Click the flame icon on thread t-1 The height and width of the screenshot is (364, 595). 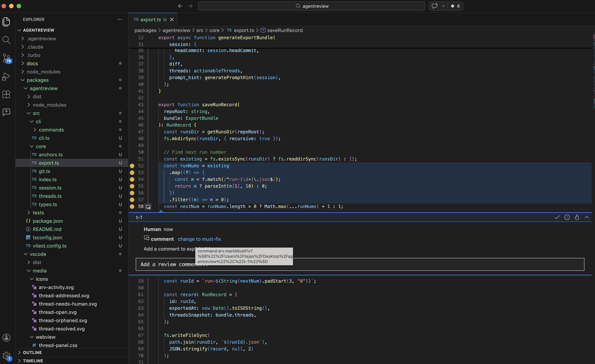point(577,217)
